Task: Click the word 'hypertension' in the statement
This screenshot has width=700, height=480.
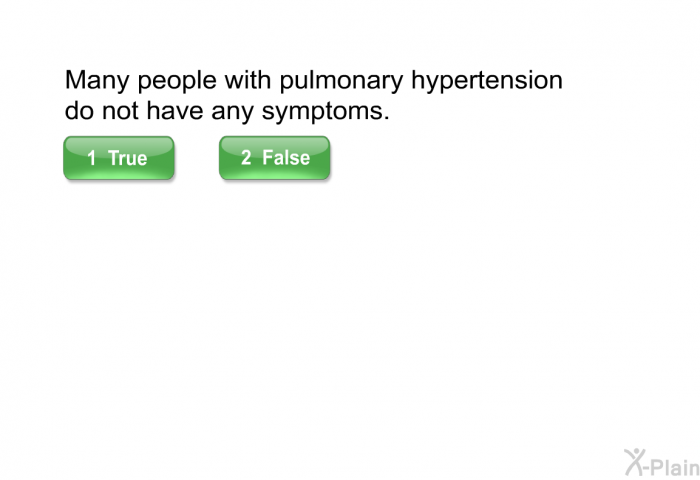Action: click(x=487, y=81)
